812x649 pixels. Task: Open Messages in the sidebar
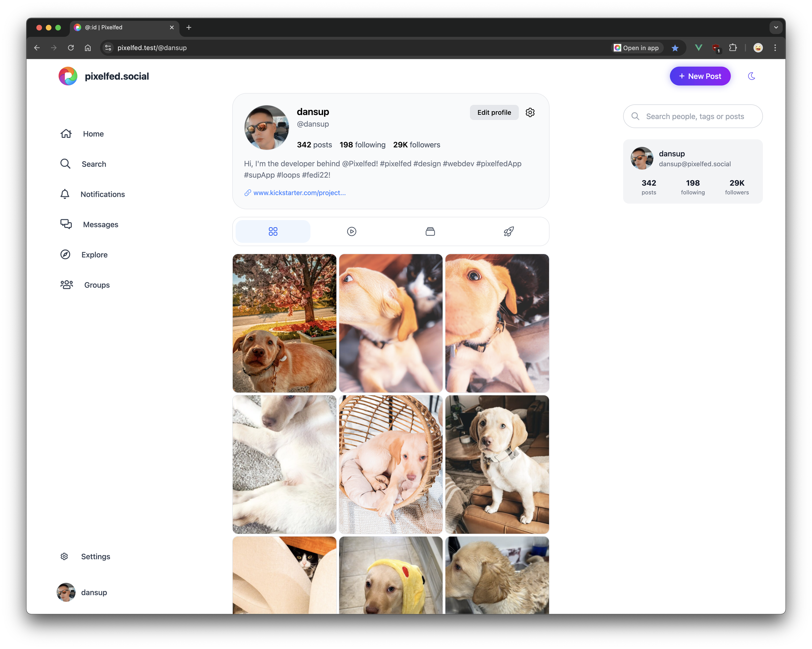pyautogui.click(x=89, y=224)
